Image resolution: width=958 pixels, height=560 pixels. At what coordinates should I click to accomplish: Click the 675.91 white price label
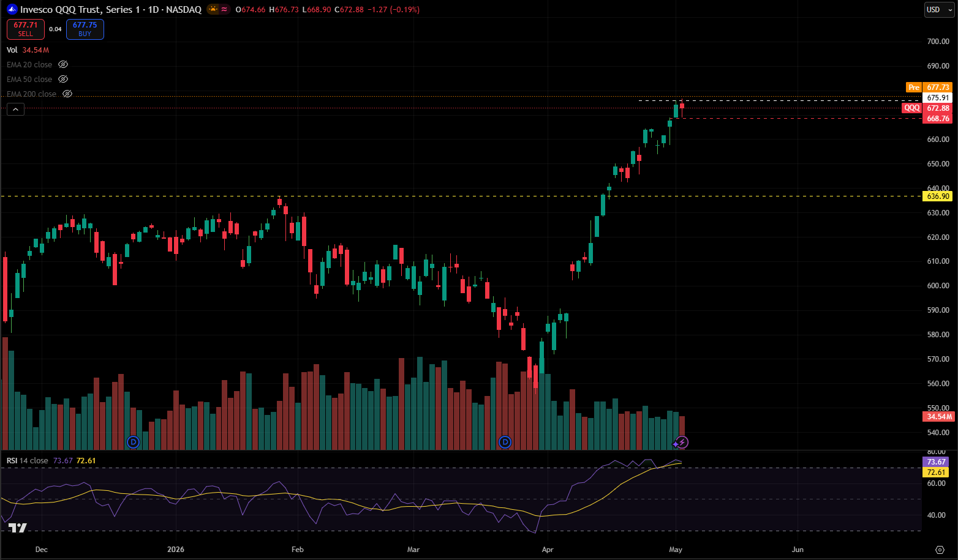[x=938, y=98]
